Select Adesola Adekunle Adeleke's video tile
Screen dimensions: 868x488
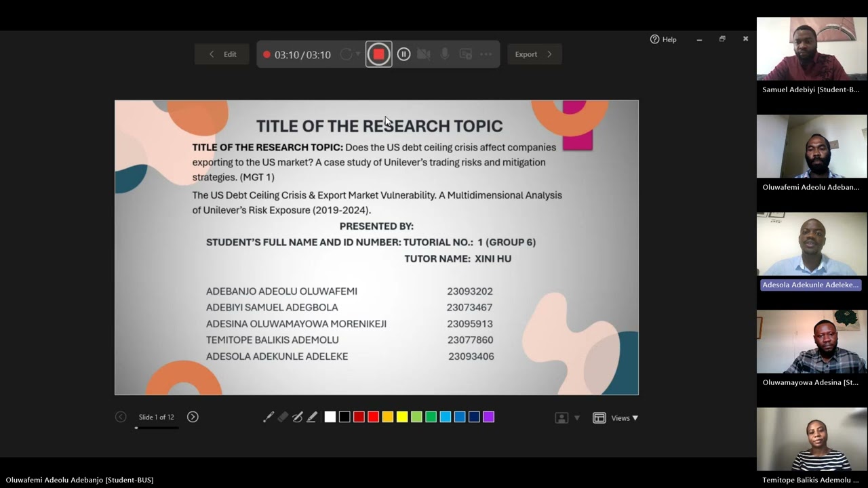tap(812, 244)
